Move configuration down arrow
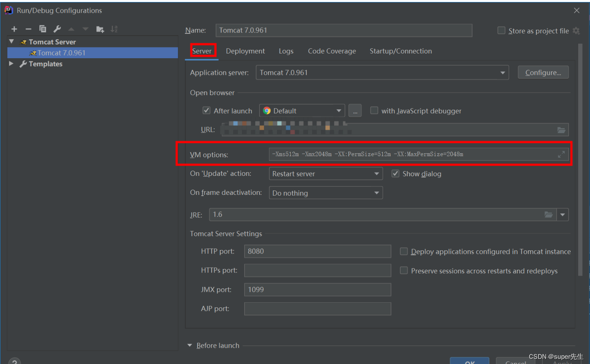 (x=86, y=29)
